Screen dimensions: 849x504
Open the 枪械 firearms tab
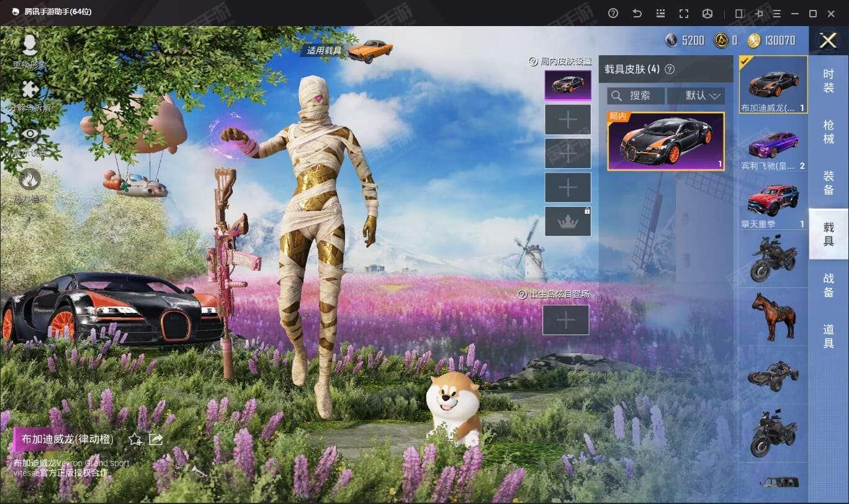pyautogui.click(x=829, y=132)
